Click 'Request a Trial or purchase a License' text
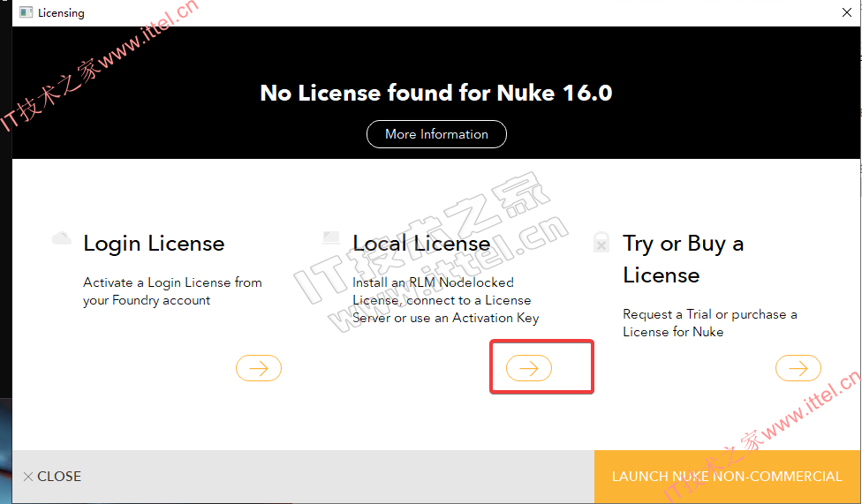862x504 pixels. click(710, 323)
